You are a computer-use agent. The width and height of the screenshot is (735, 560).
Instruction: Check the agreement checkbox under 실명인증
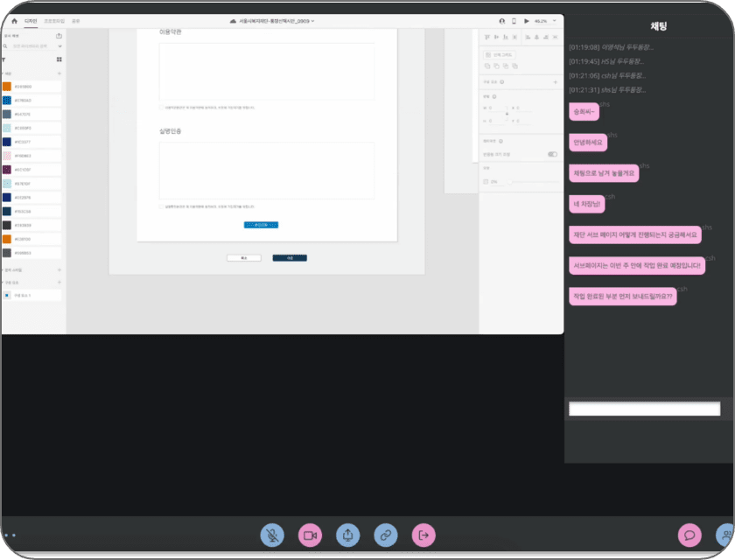pyautogui.click(x=161, y=206)
